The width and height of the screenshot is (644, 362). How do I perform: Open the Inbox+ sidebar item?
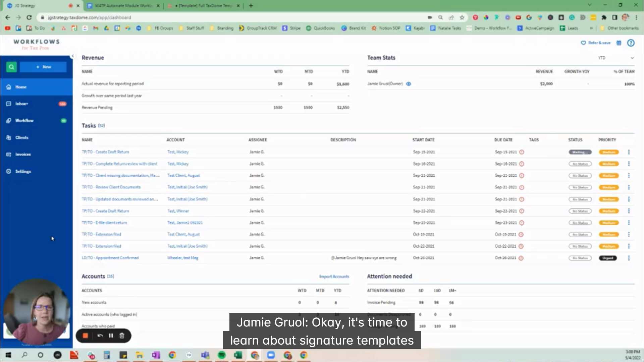[x=21, y=104]
